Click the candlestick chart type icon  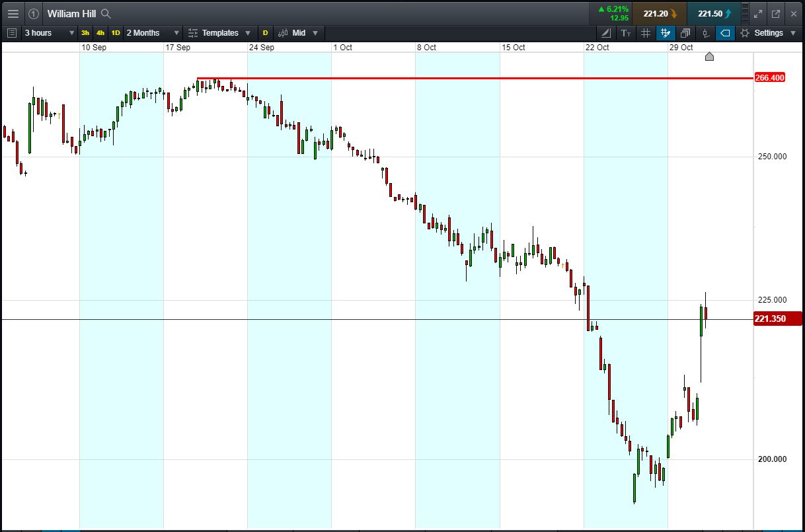tap(283, 32)
